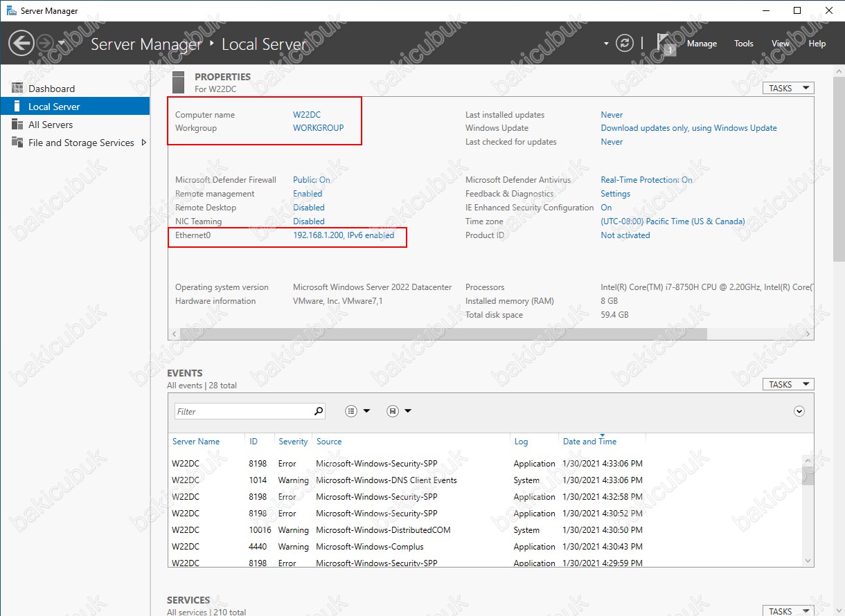Sort events by Severity column
The height and width of the screenshot is (616, 845).
pyautogui.click(x=293, y=442)
